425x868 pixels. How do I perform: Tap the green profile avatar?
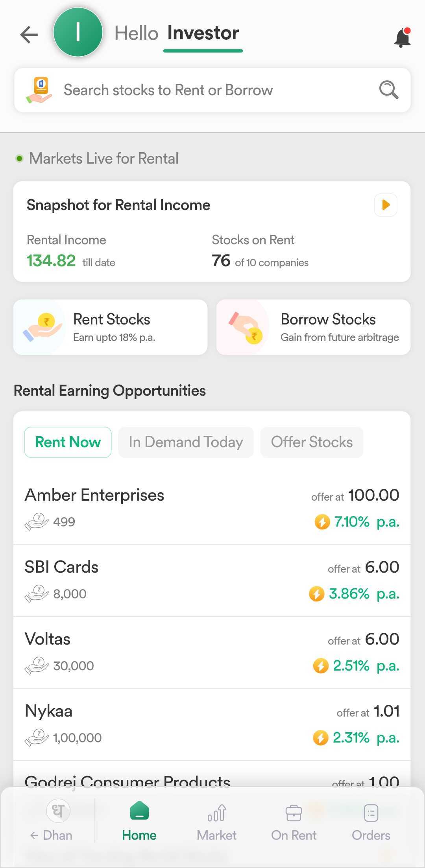[x=78, y=32]
